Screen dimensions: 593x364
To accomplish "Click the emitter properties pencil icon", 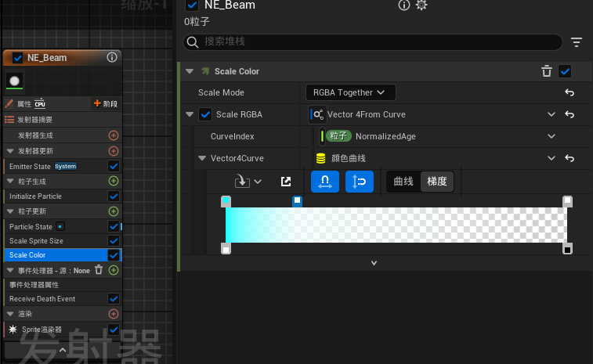I will [9, 103].
